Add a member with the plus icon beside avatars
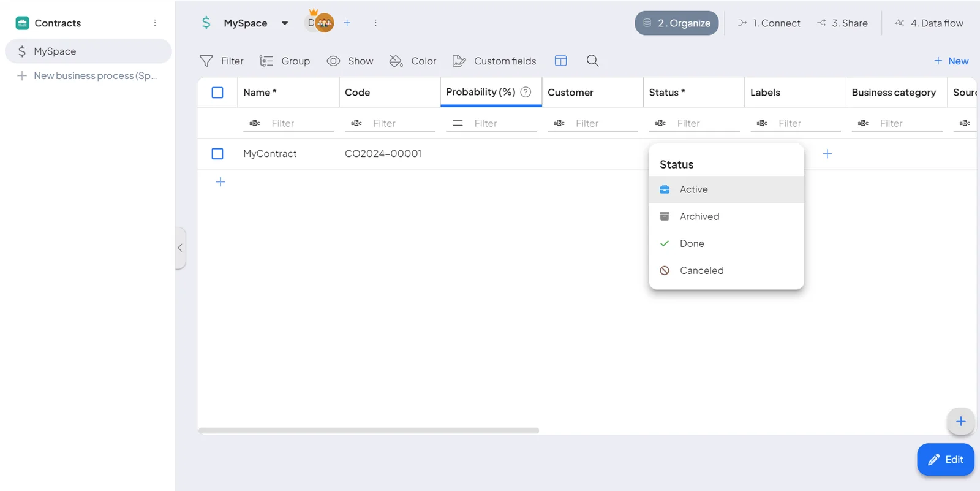The width and height of the screenshot is (980, 491). (x=347, y=23)
